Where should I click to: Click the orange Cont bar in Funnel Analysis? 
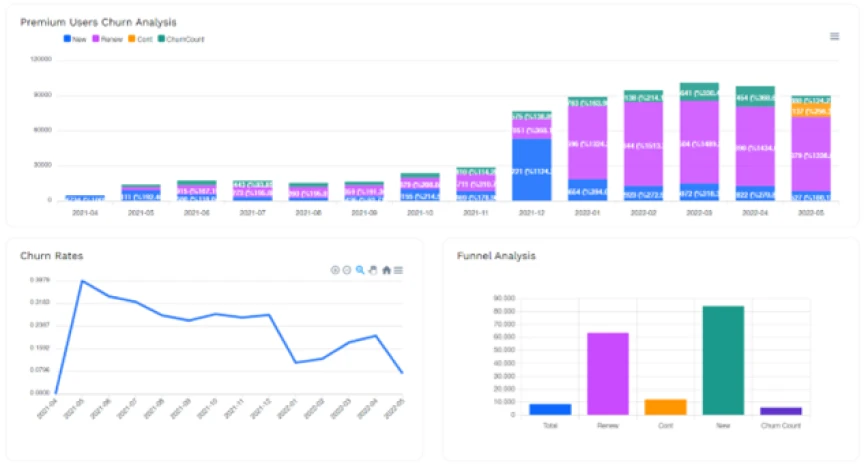coord(665,407)
